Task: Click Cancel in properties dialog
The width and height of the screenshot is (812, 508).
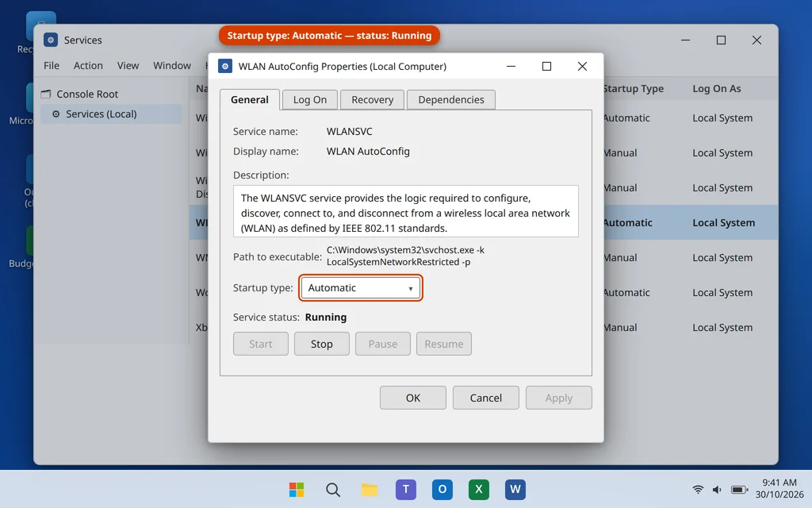Action: [x=486, y=398]
